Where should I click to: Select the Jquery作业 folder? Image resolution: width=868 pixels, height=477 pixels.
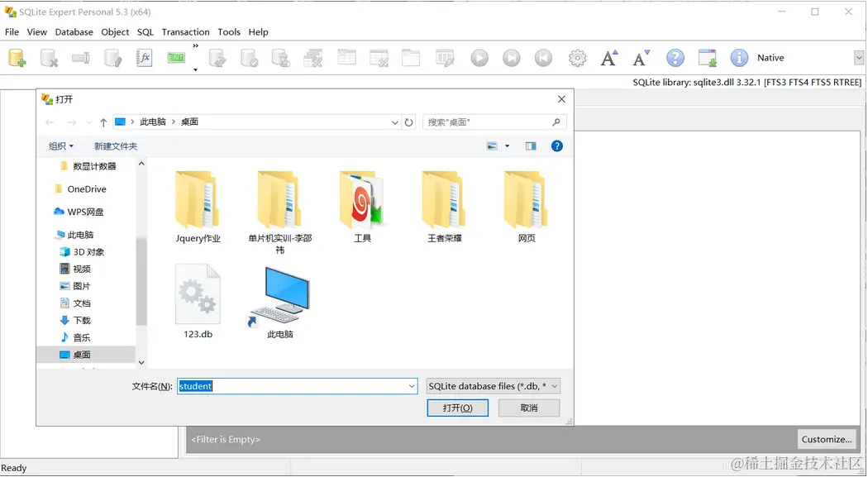(198, 207)
